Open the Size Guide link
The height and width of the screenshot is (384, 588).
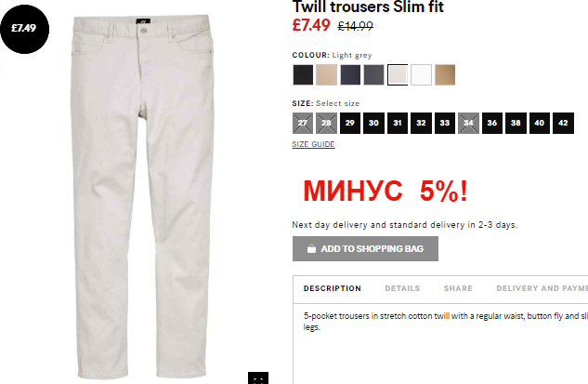tap(313, 144)
